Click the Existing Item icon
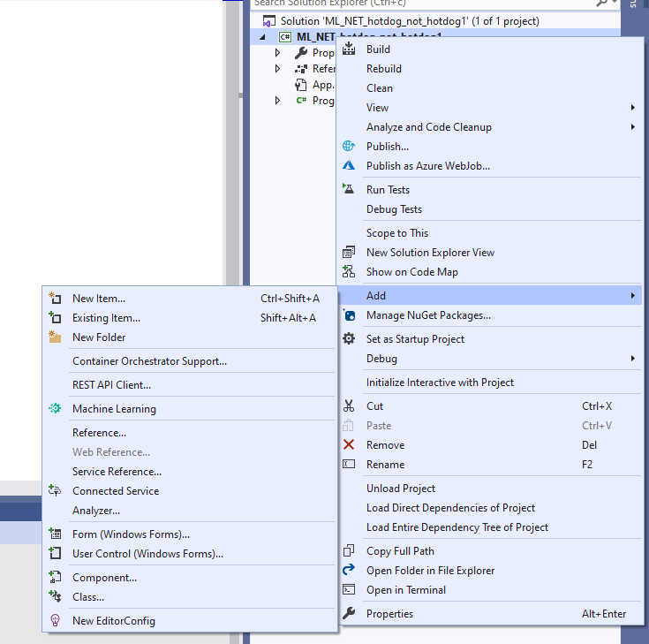The image size is (649, 644). click(x=55, y=318)
